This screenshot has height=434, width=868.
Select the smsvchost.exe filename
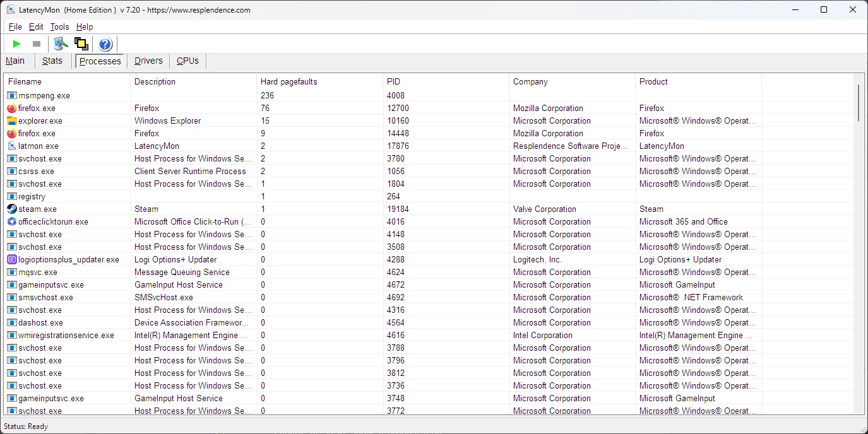(x=45, y=298)
